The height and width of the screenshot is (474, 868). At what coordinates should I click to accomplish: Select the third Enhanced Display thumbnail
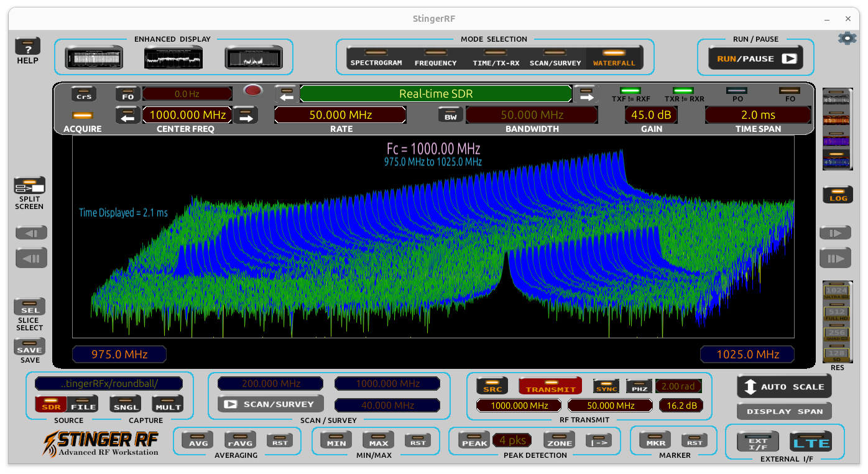tap(254, 57)
